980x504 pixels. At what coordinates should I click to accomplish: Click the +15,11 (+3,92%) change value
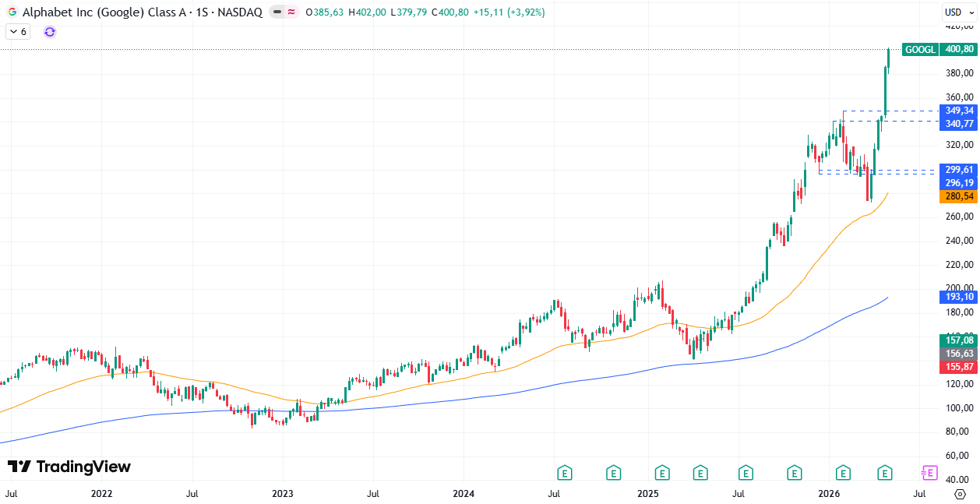509,12
